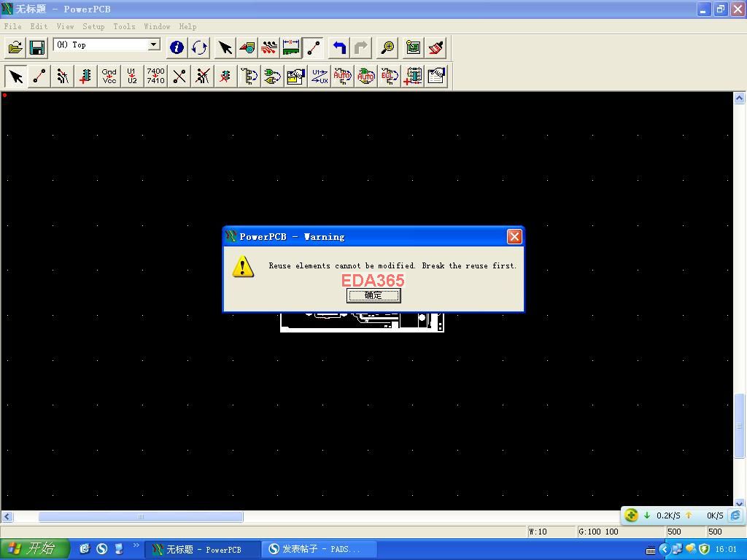This screenshot has height=560, width=747.
Task: Click the ECL auto terminator assign tool
Action: coord(389,76)
